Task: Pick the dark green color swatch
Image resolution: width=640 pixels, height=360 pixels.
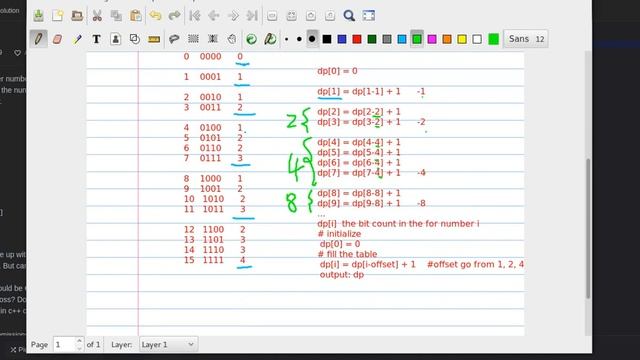Action: tap(372, 39)
